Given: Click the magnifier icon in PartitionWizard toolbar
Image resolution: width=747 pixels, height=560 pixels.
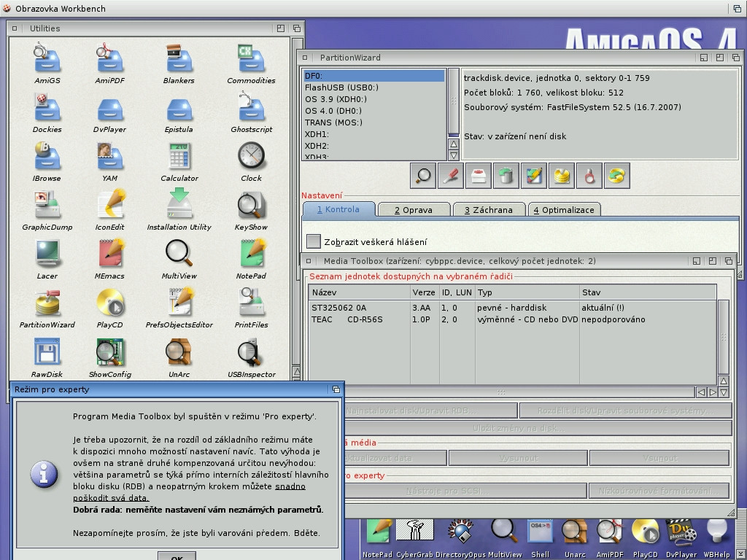Looking at the screenshot, I should (423, 176).
